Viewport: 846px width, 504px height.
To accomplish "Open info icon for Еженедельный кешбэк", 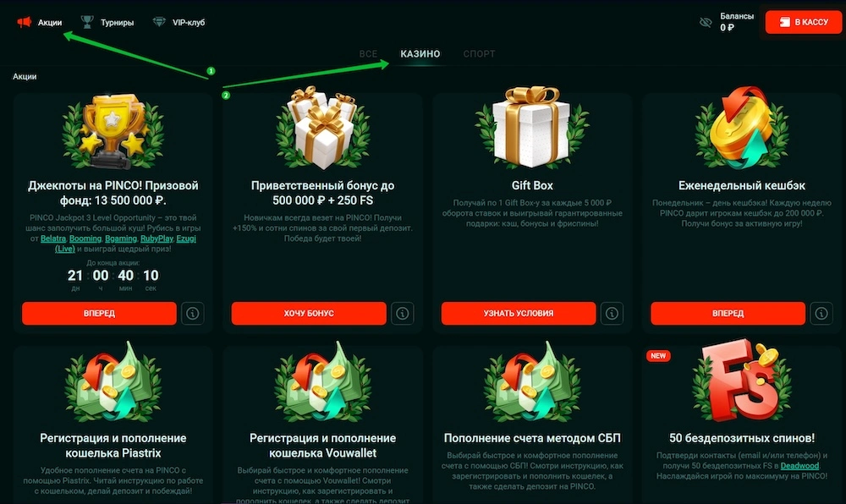I will point(821,313).
